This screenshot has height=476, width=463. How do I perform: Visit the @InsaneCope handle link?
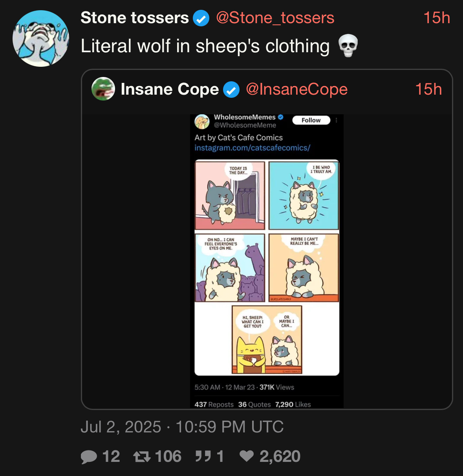click(296, 90)
